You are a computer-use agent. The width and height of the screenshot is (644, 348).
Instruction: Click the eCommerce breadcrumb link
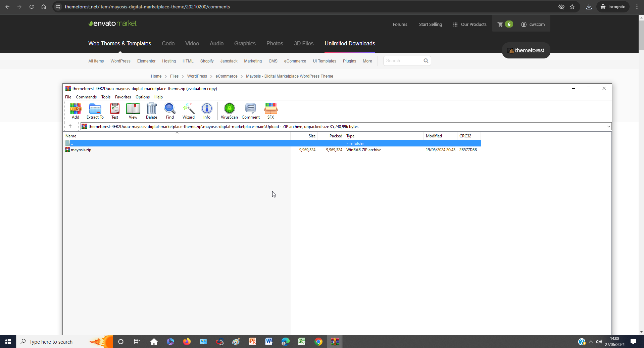[227, 76]
